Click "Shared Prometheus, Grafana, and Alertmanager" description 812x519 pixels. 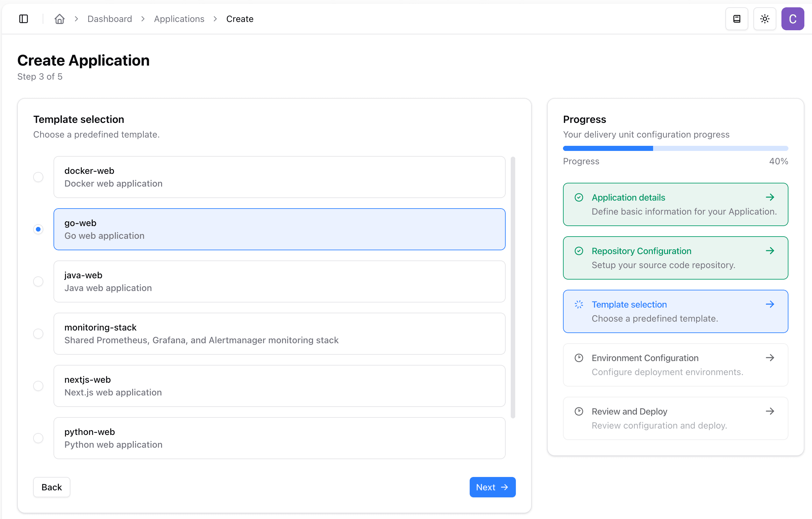tap(201, 340)
